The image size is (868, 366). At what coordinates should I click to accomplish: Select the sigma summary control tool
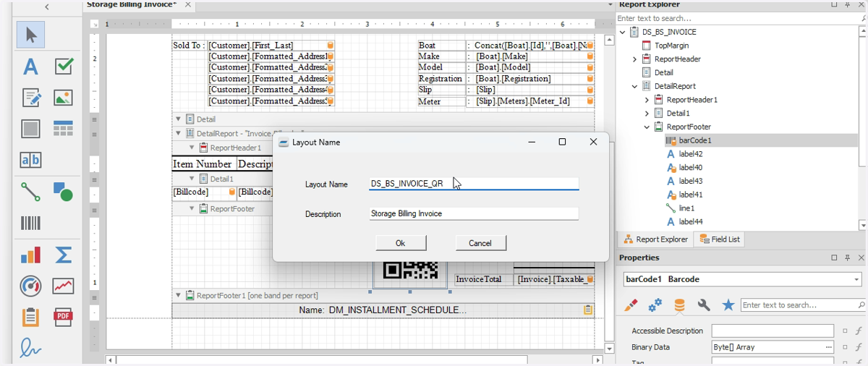click(64, 255)
